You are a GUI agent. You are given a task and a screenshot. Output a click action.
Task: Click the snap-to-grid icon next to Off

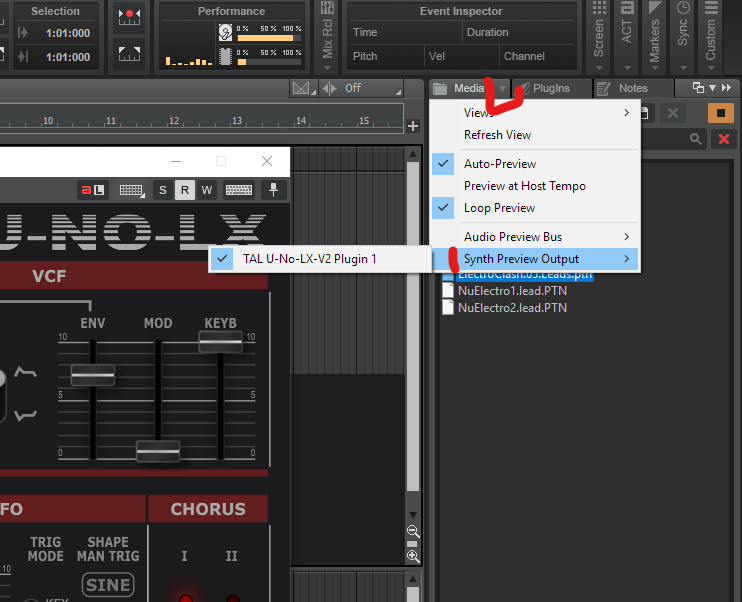[x=329, y=88]
